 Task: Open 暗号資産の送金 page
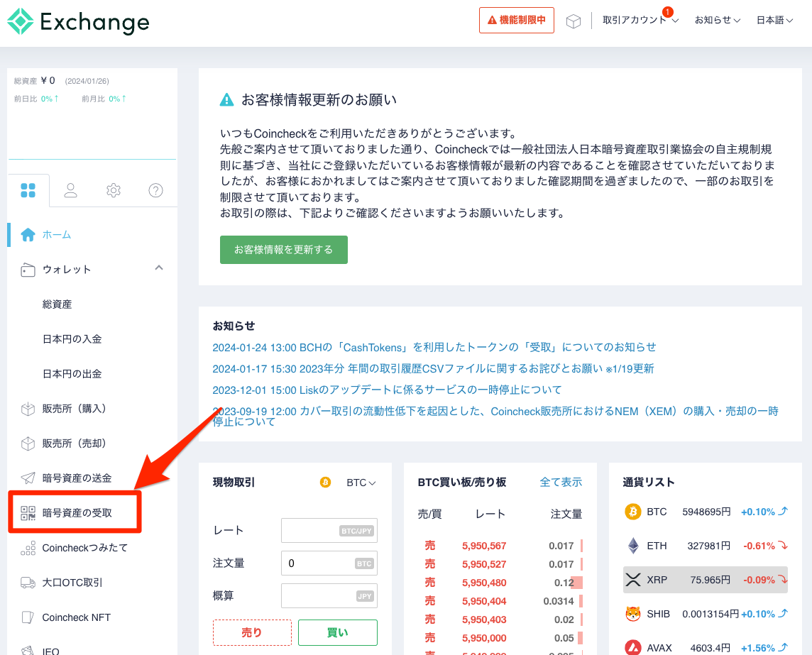click(77, 478)
